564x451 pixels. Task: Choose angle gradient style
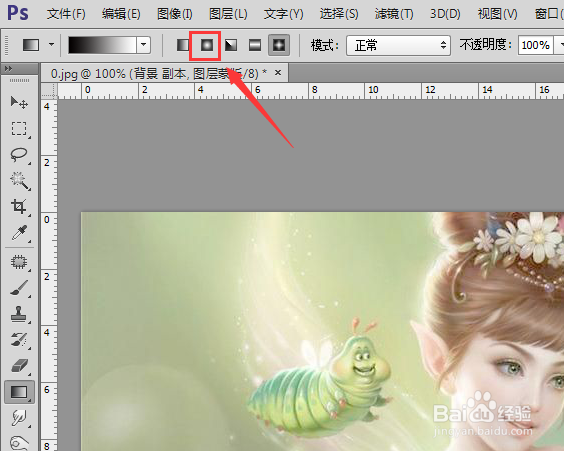click(231, 45)
